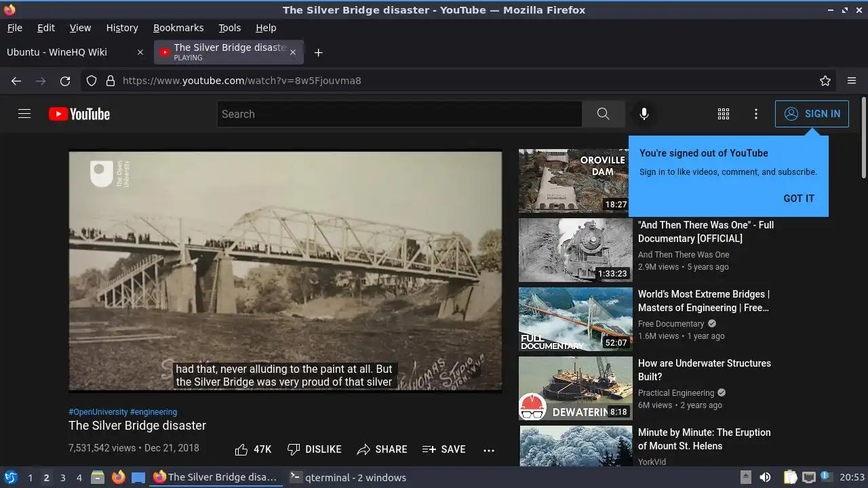The height and width of the screenshot is (488, 868).
Task: Open the Tools menu
Action: [229, 28]
